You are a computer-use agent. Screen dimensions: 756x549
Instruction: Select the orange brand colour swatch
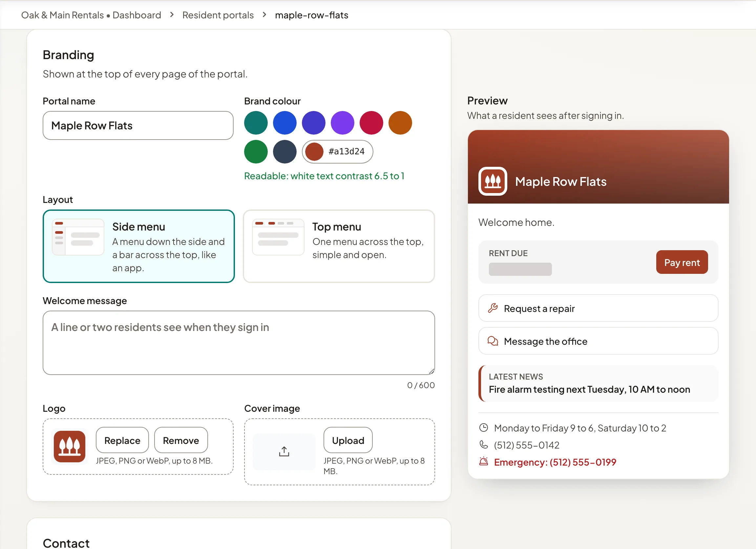click(x=400, y=123)
